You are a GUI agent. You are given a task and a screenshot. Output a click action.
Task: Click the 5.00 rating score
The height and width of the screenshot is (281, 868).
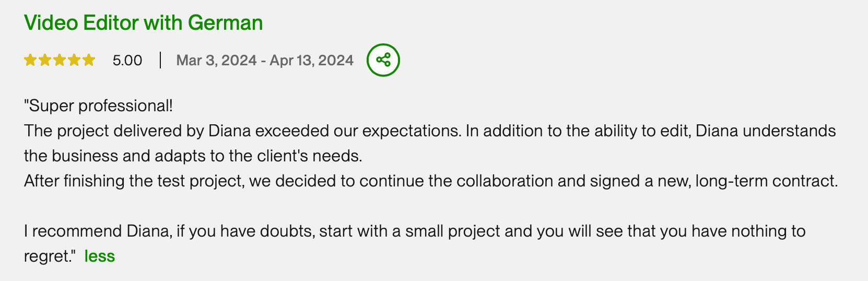(127, 61)
